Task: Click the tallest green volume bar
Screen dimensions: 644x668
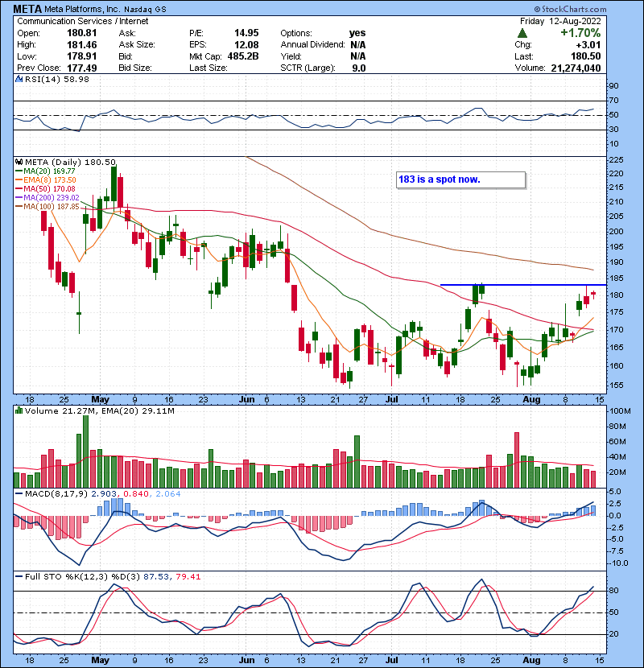Action: 85,452
